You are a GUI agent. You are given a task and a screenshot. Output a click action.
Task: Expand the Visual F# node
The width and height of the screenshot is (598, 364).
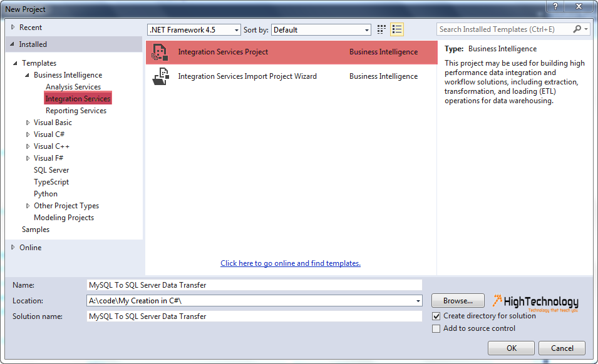(x=28, y=158)
